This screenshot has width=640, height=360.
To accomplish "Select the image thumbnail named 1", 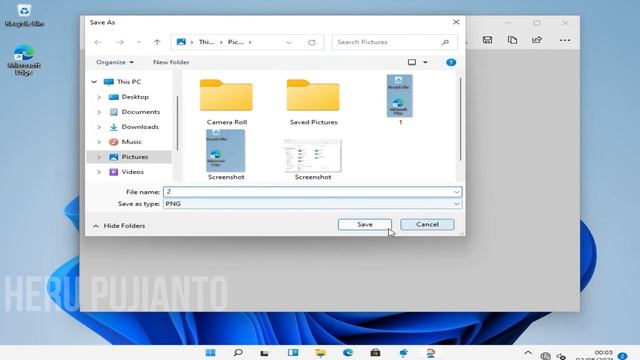I will (400, 100).
